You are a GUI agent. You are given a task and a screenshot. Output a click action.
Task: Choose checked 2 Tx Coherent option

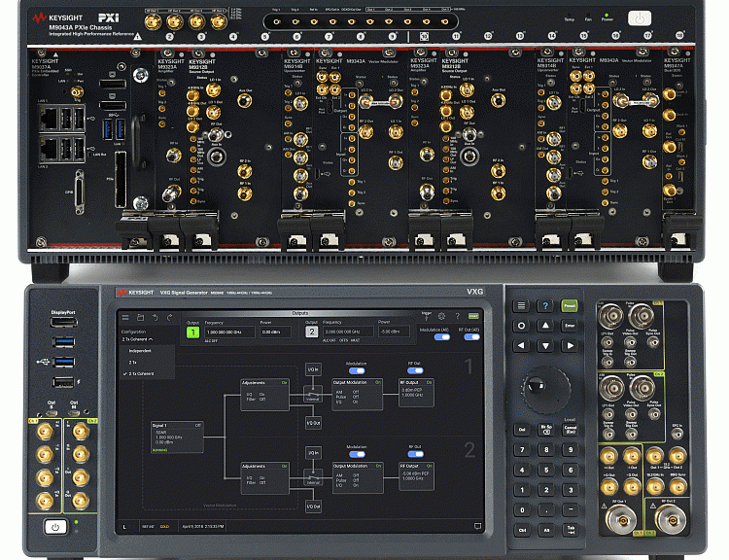[x=139, y=374]
